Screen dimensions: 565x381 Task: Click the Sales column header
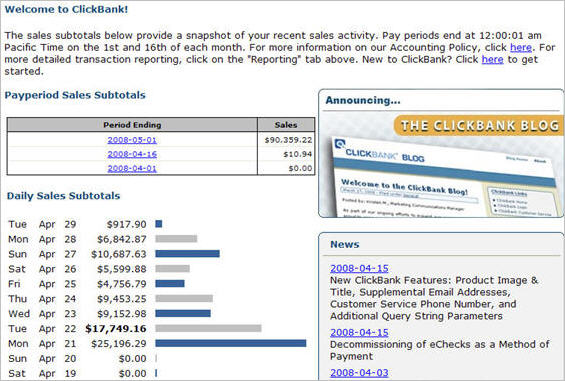point(286,125)
